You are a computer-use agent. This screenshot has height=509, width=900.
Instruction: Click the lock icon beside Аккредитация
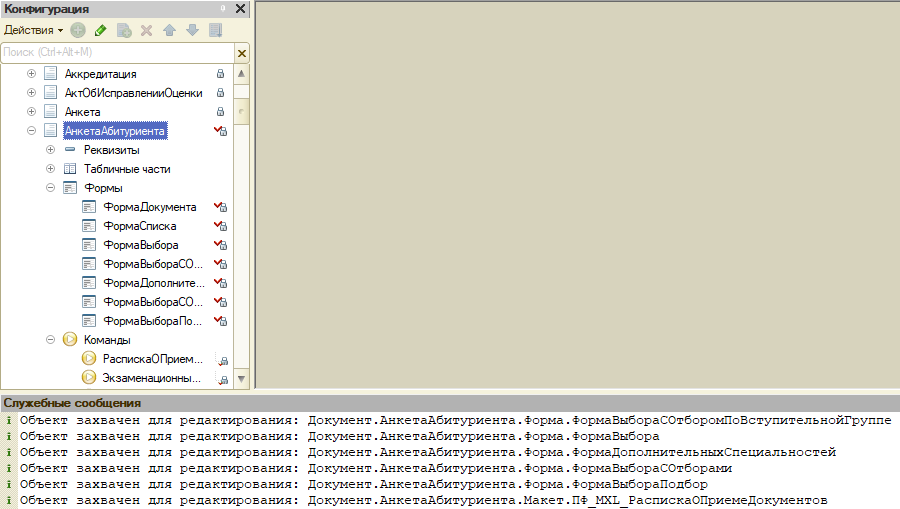220,73
